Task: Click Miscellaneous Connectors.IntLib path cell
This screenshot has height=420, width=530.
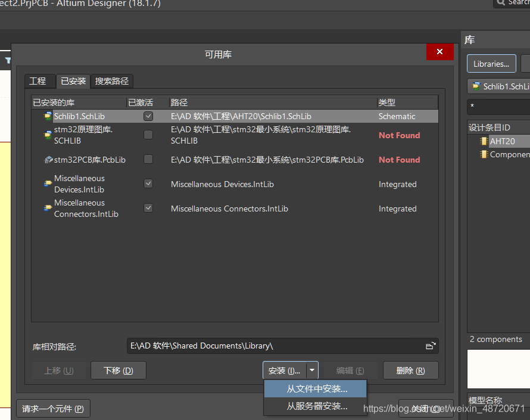Action: [229, 209]
